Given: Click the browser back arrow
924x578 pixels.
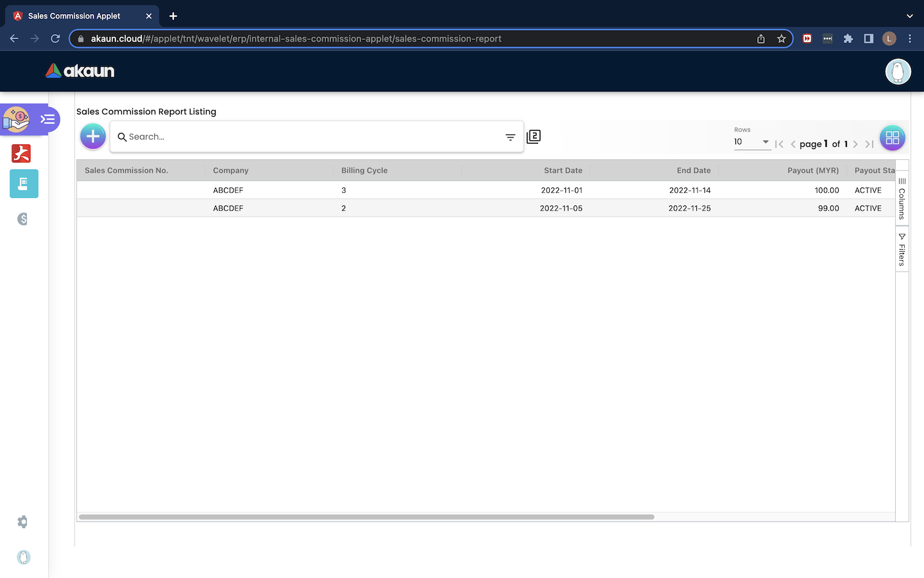Looking at the screenshot, I should [14, 39].
